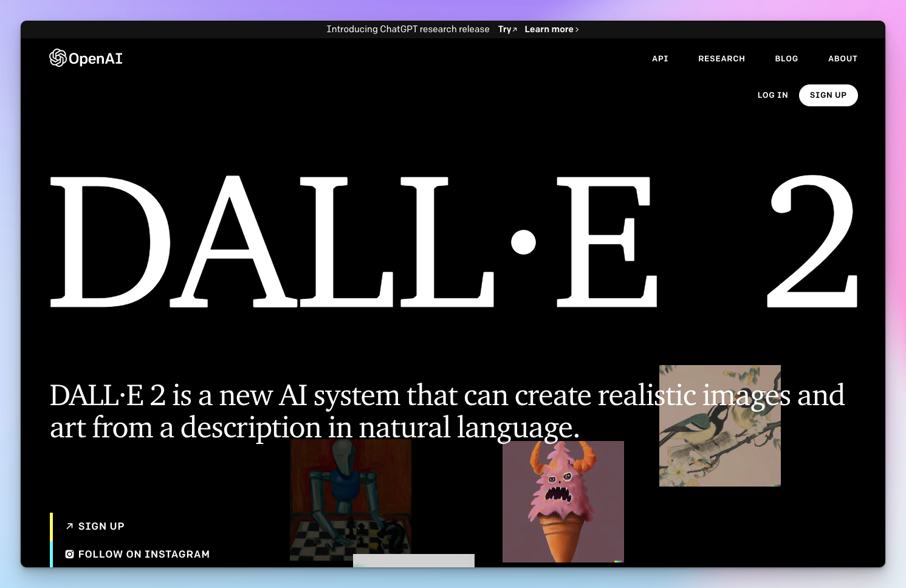Open the About nav link
Image resolution: width=906 pixels, height=588 pixels.
tap(842, 59)
